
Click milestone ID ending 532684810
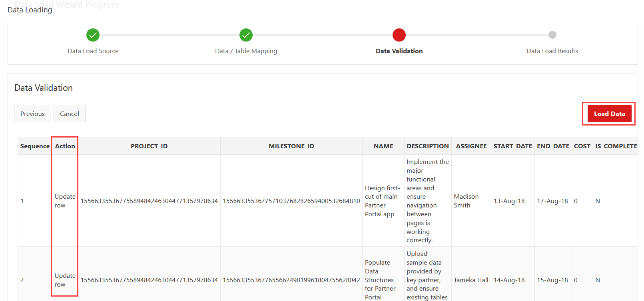click(291, 201)
